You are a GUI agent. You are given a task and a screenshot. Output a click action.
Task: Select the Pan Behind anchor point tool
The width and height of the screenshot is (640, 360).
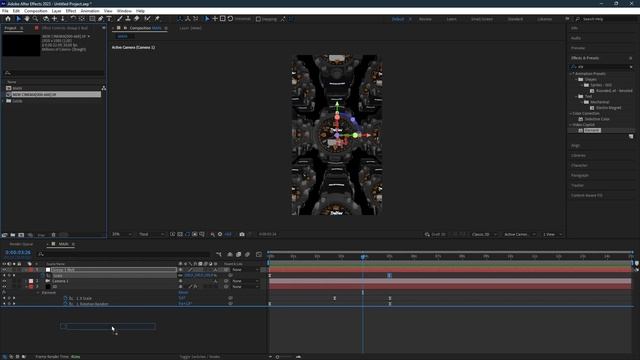(82, 19)
